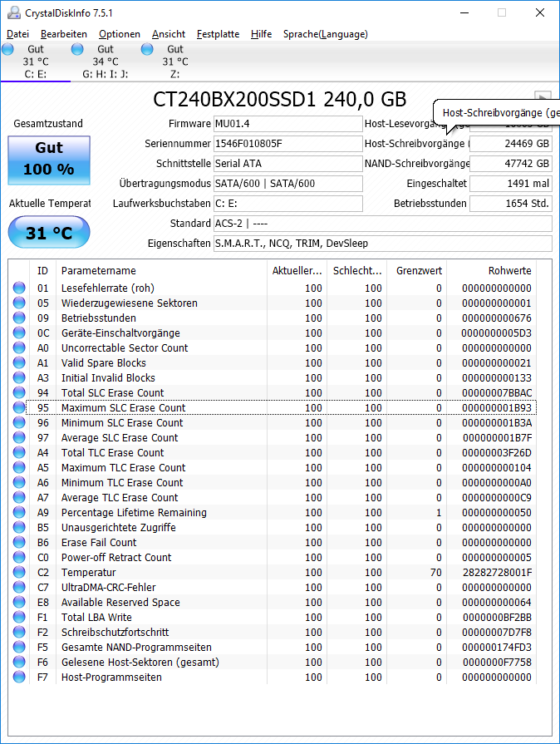Click the Host-Schreibvorgänge value 24469 GB

click(511, 144)
